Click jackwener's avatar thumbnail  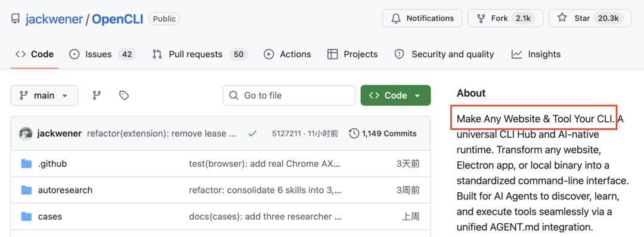tap(26, 133)
